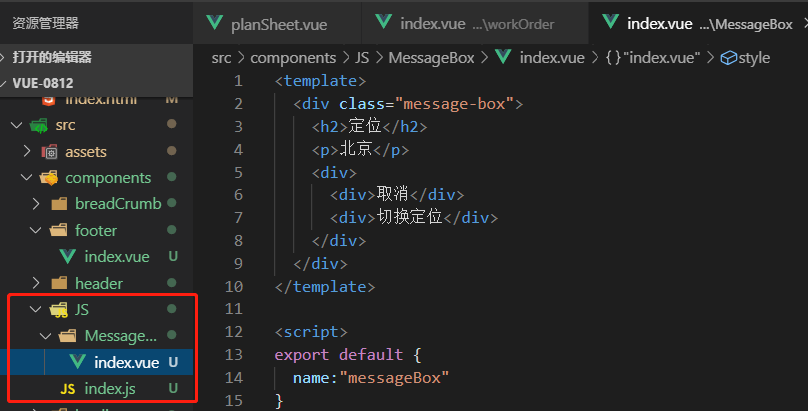Click the header folder icon
The image size is (808, 411).
(59, 283)
